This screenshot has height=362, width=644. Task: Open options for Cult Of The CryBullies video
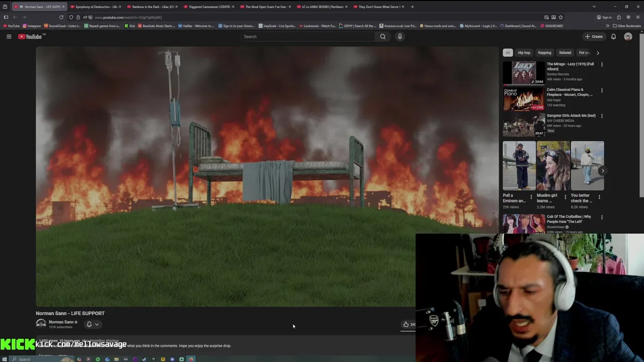[602, 217]
